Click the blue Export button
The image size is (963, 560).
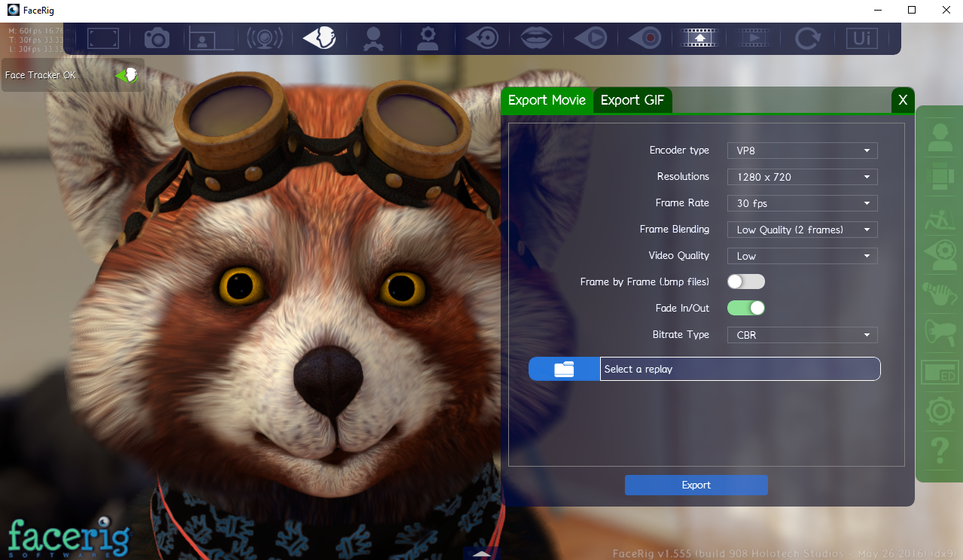pyautogui.click(x=696, y=485)
